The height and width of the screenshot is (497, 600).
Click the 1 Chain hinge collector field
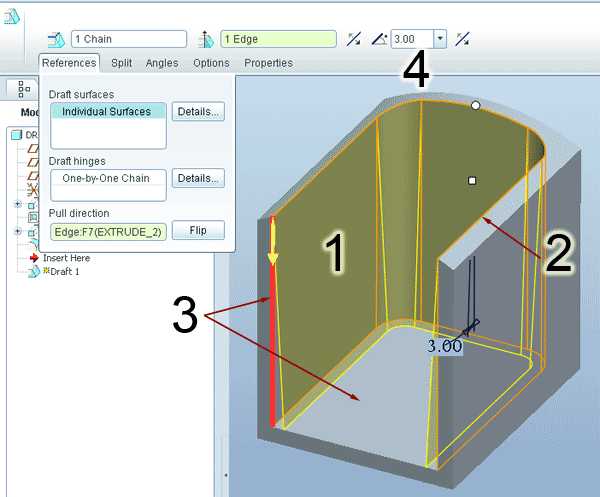[130, 39]
